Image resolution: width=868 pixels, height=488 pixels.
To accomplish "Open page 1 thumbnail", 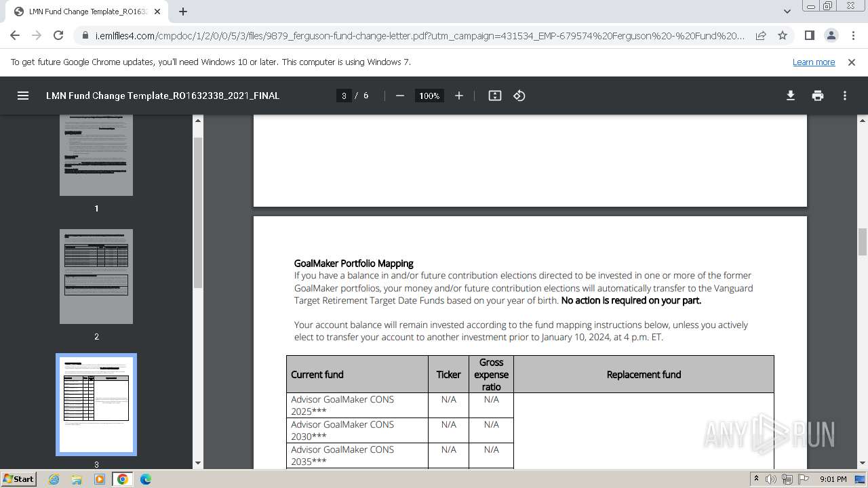I will pos(96,155).
